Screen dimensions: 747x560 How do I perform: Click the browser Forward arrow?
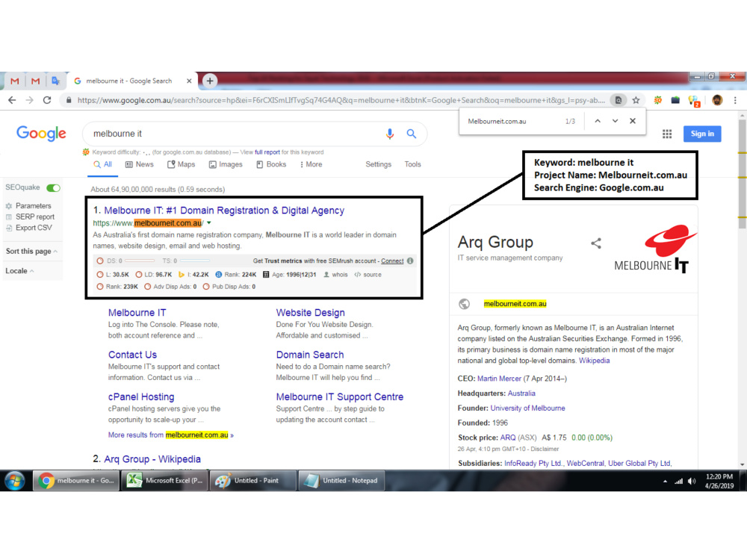(30, 100)
